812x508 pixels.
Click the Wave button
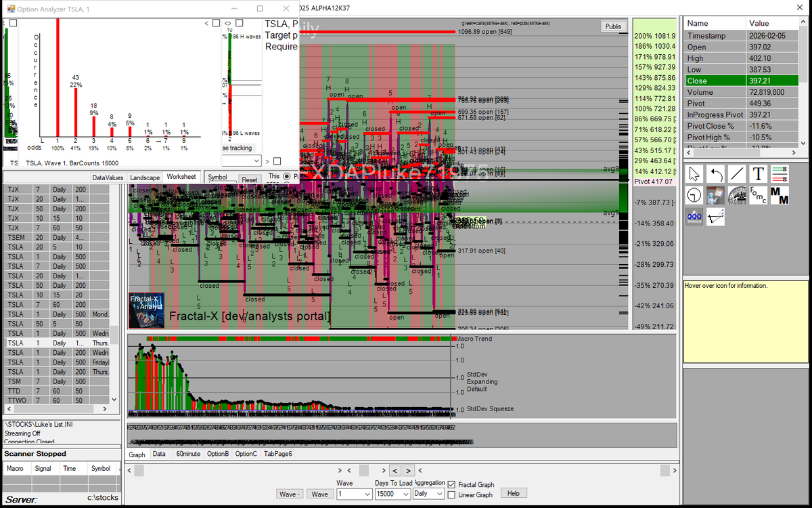320,494
